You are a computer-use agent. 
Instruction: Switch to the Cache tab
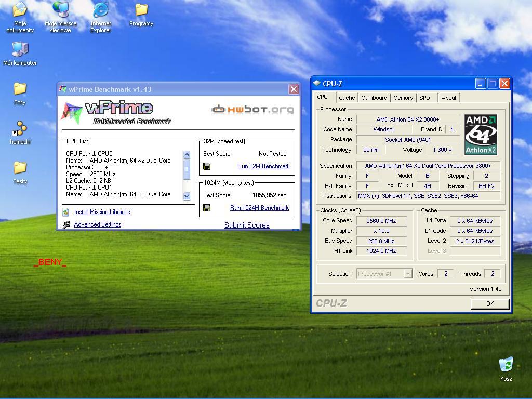coord(347,98)
